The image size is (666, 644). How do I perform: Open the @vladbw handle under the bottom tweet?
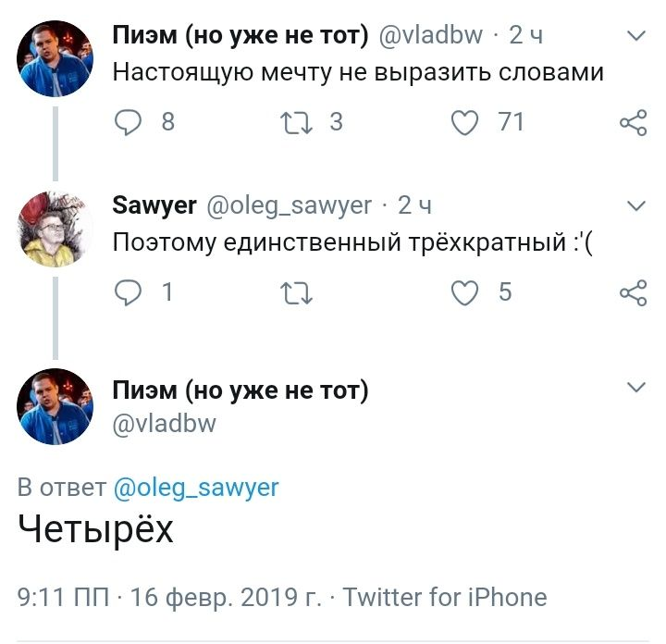(164, 423)
